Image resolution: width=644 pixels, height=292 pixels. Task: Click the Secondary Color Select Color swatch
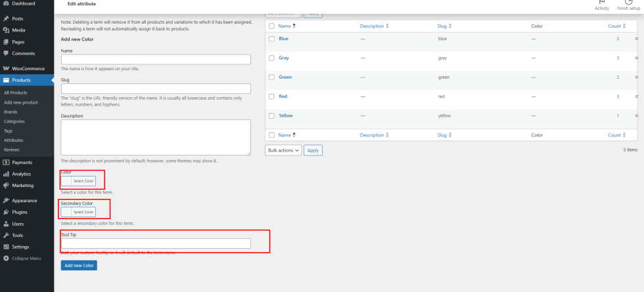78,212
